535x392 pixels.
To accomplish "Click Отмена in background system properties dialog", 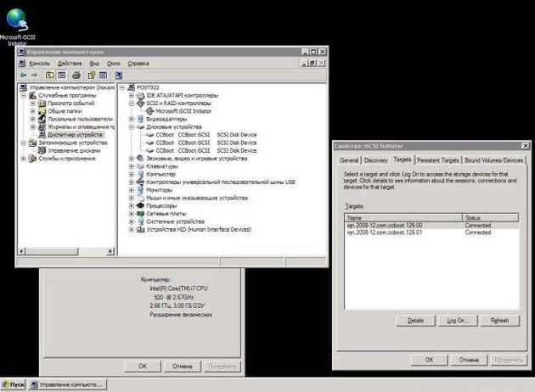I will [183, 367].
